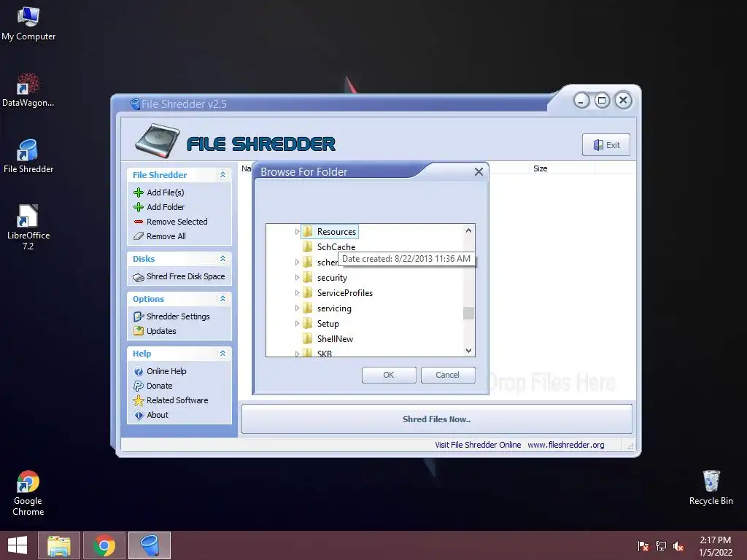The image size is (747, 560).
Task: Click the muted speaker tray icon
Action: pyautogui.click(x=678, y=546)
